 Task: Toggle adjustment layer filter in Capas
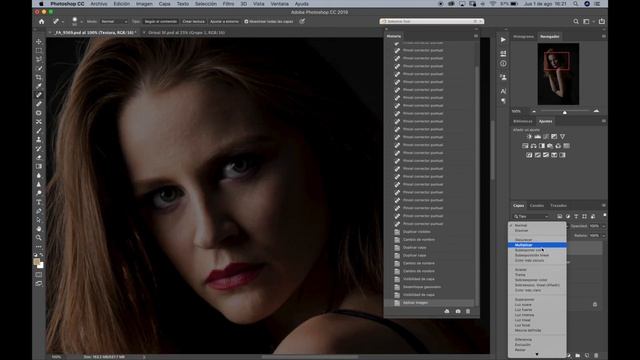(568, 216)
